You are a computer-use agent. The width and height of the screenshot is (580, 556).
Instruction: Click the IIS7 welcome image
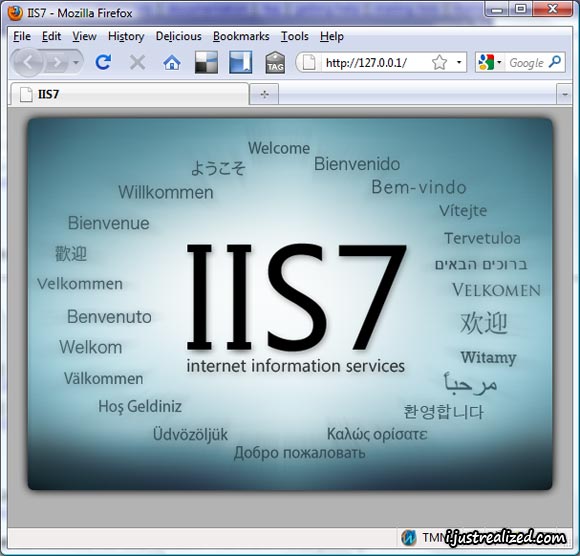point(290,304)
